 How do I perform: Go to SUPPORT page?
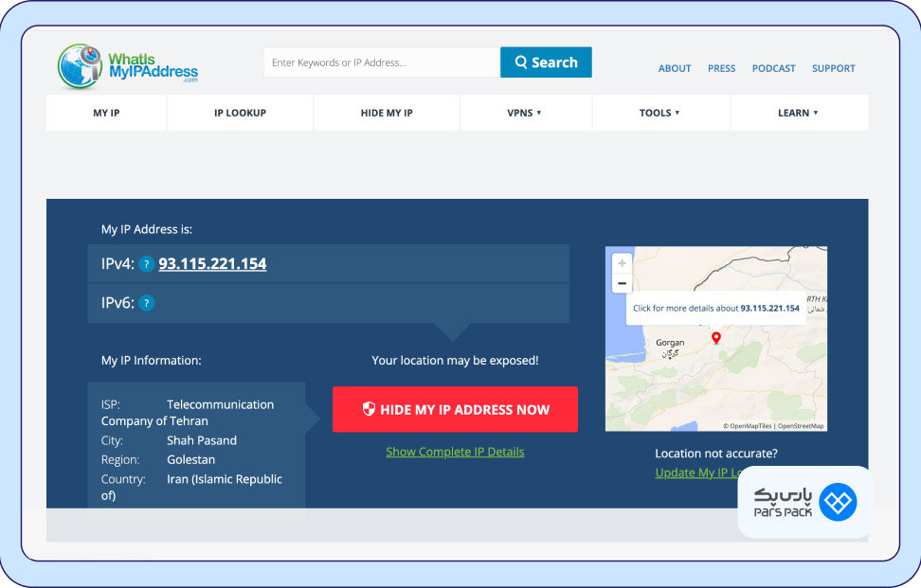(x=834, y=68)
